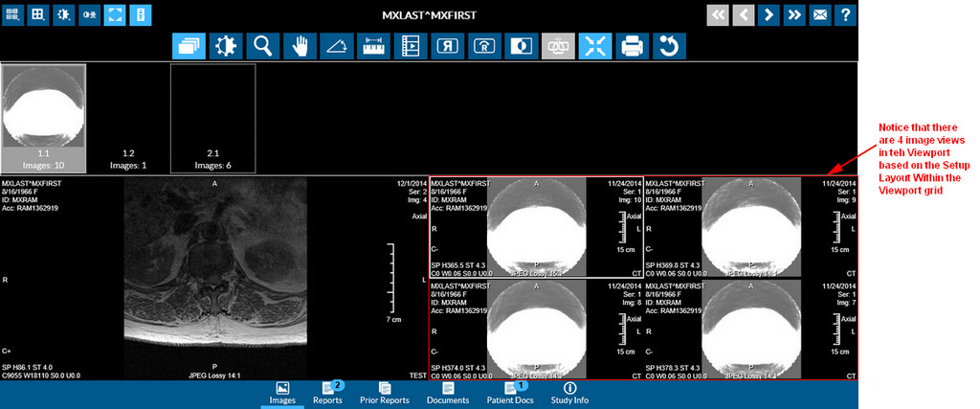980x409 pixels.
Task: Choose the angle measurement tool
Action: pos(334,46)
